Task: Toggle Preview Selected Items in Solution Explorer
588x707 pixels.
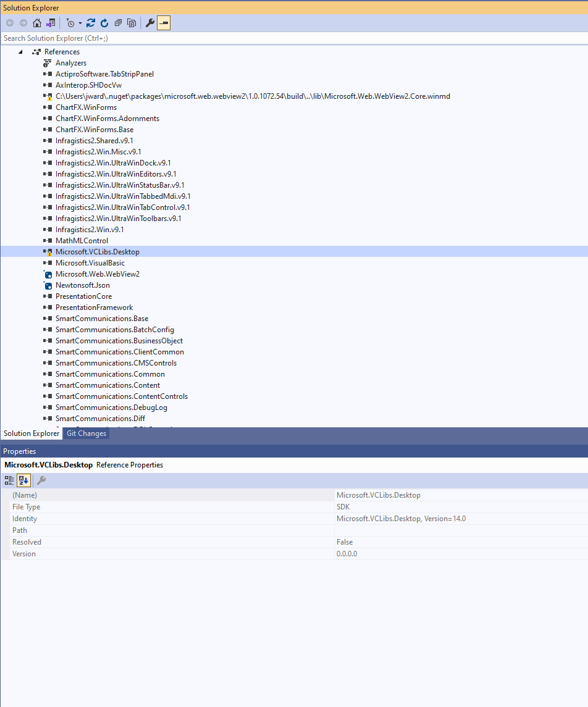Action: point(164,23)
